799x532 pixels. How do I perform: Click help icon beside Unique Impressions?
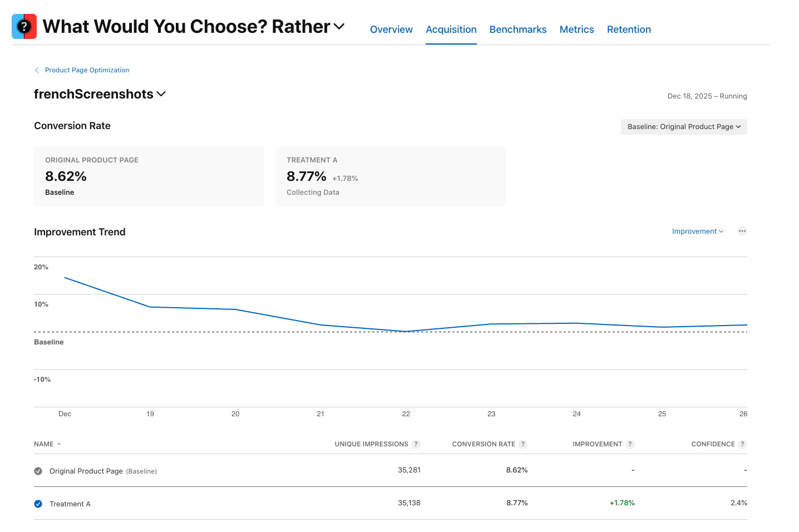[416, 444]
